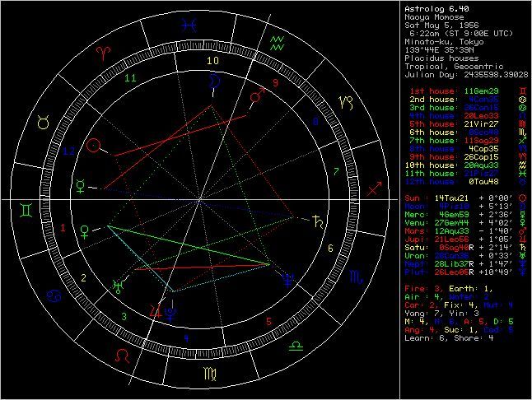Click the house number 7 in the wheel

336,171
